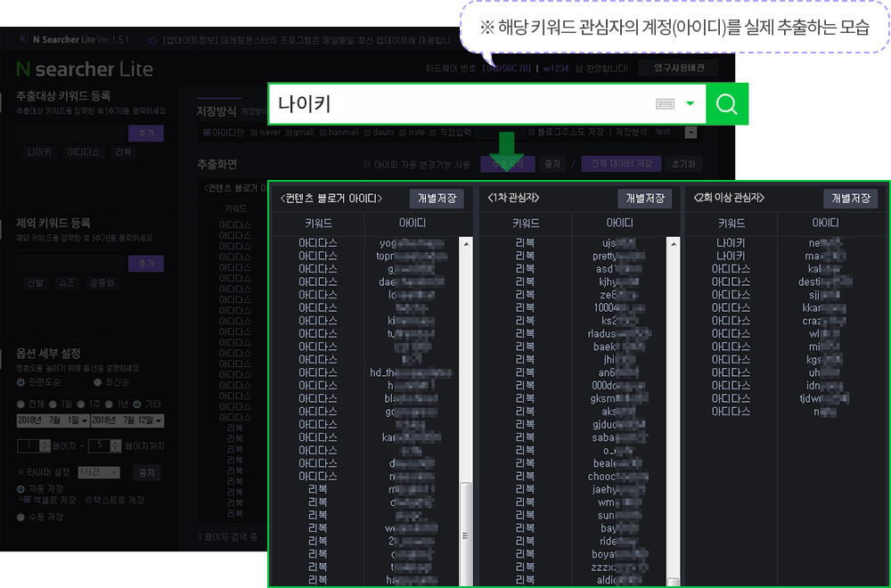891x588 pixels.
Task: Select the 리복 keyword tag in left panel
Action: pos(123,152)
